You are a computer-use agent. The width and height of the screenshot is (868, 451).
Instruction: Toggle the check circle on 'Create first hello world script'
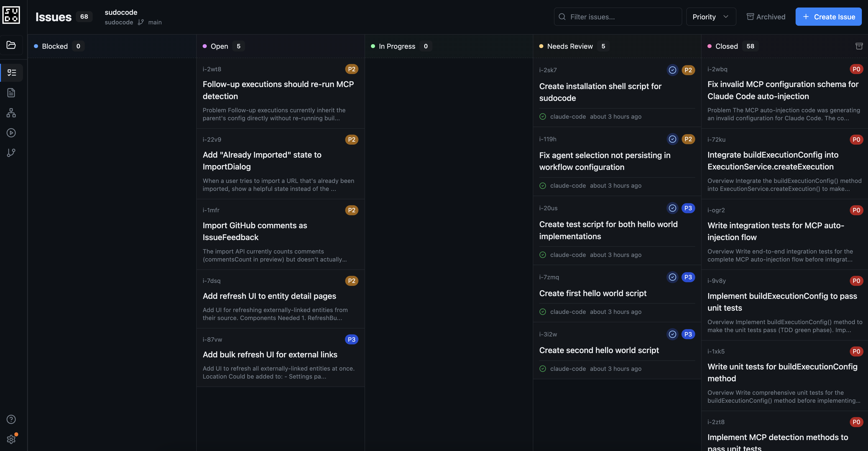coord(672,277)
